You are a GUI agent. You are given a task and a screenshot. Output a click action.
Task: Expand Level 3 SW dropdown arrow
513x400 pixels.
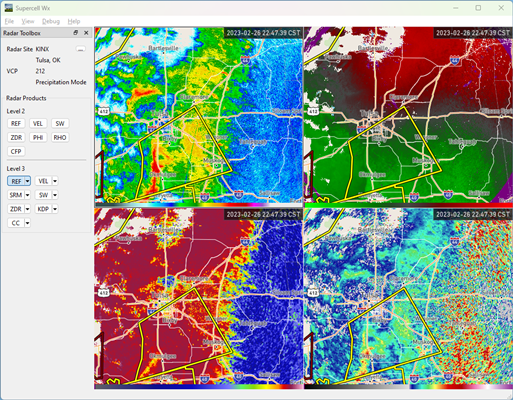pyautogui.click(x=55, y=195)
